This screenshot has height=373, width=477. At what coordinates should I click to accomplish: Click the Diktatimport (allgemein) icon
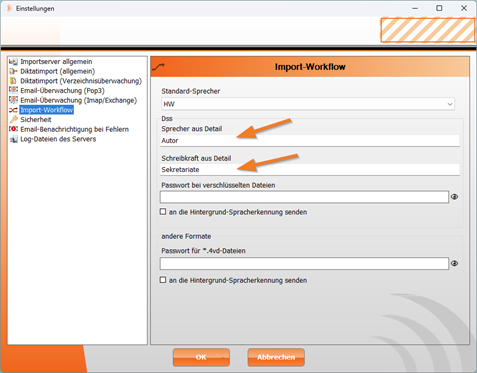click(x=13, y=71)
